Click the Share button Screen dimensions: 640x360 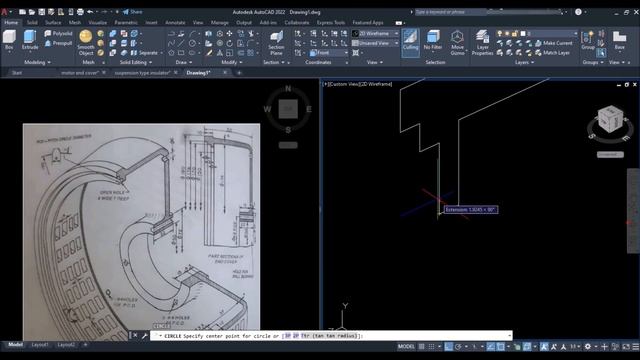[x=132, y=12]
